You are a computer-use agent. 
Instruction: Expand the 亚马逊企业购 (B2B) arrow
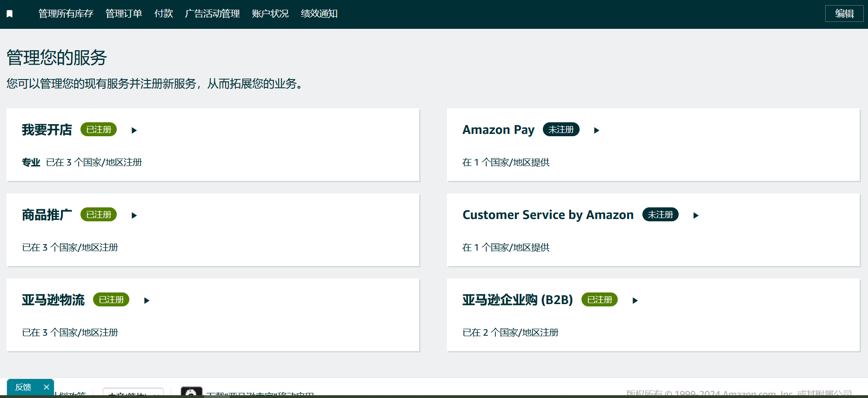click(635, 300)
